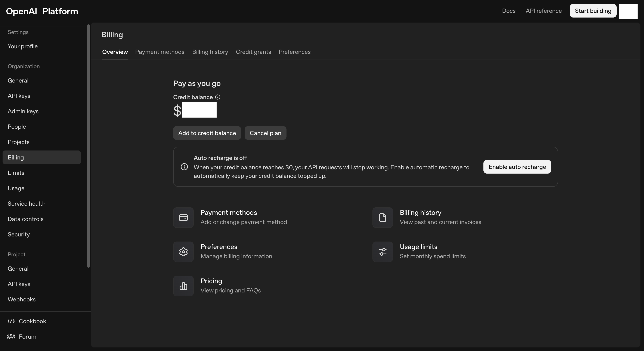Click the Forum people icon
The width and height of the screenshot is (644, 351).
pos(11,336)
